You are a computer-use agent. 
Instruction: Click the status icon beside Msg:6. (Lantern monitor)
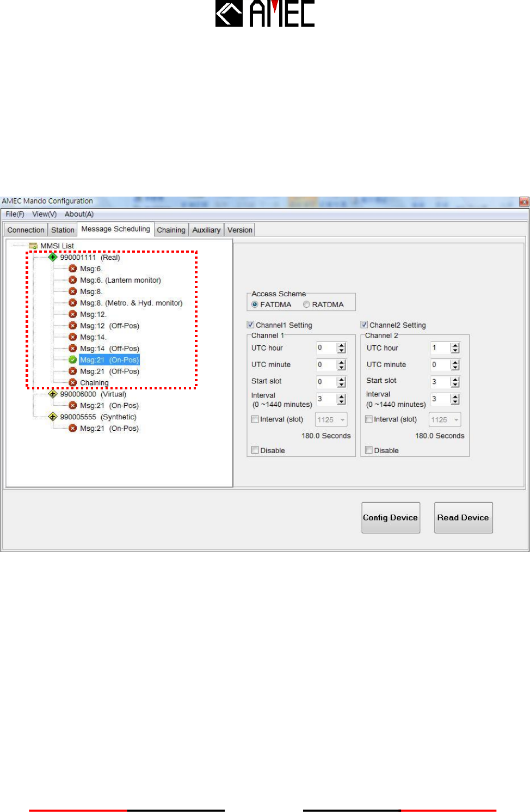point(72,280)
